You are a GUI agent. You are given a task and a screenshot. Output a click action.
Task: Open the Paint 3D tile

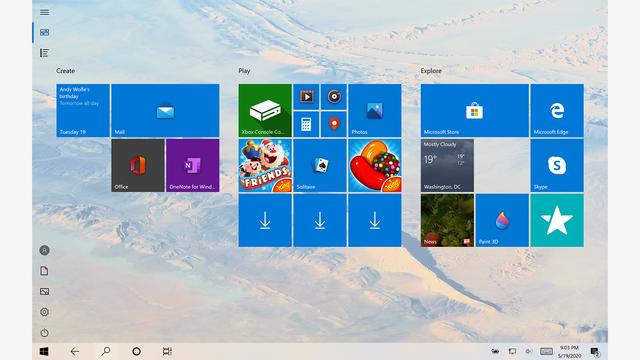[x=502, y=220]
